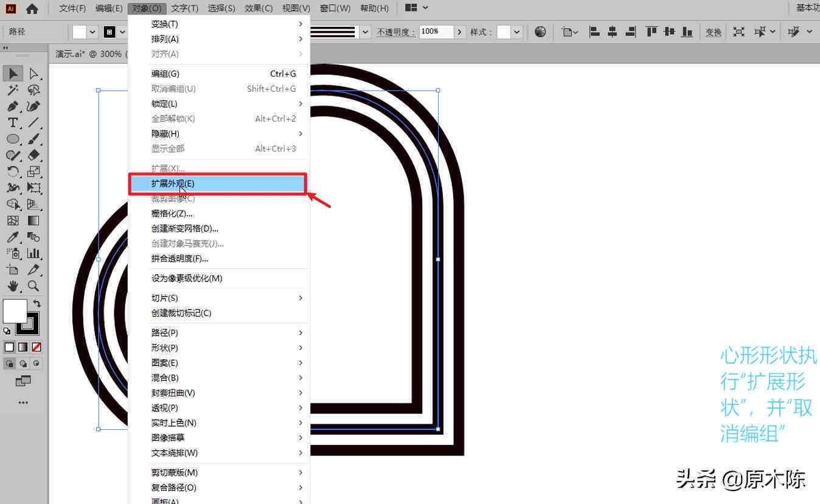Select the Paintbrush tool
This screenshot has width=820, height=504.
[x=34, y=139]
